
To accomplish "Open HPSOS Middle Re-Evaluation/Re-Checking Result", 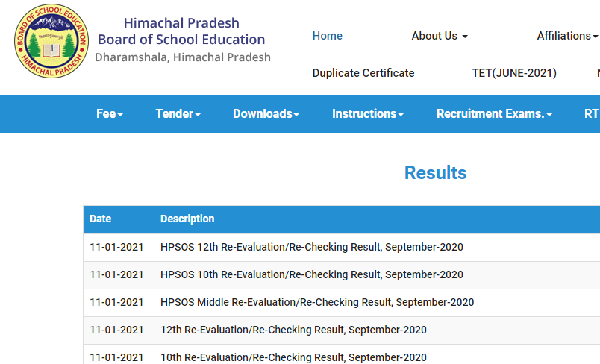I will [317, 302].
